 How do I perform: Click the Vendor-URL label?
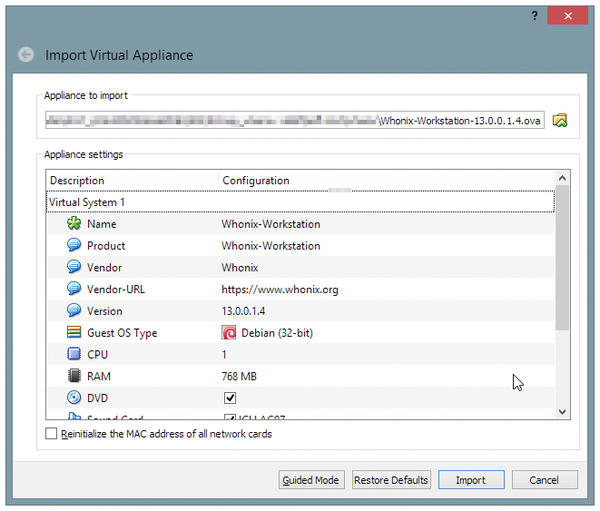[116, 289]
